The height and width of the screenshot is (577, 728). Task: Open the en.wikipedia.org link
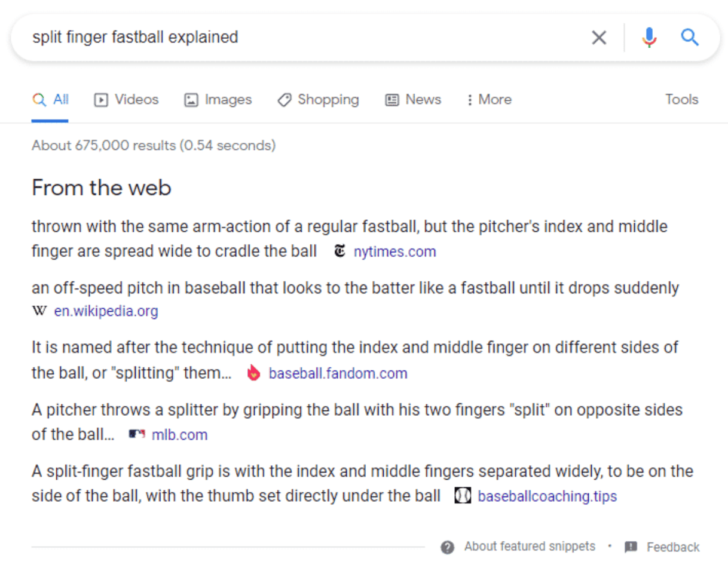click(x=106, y=311)
